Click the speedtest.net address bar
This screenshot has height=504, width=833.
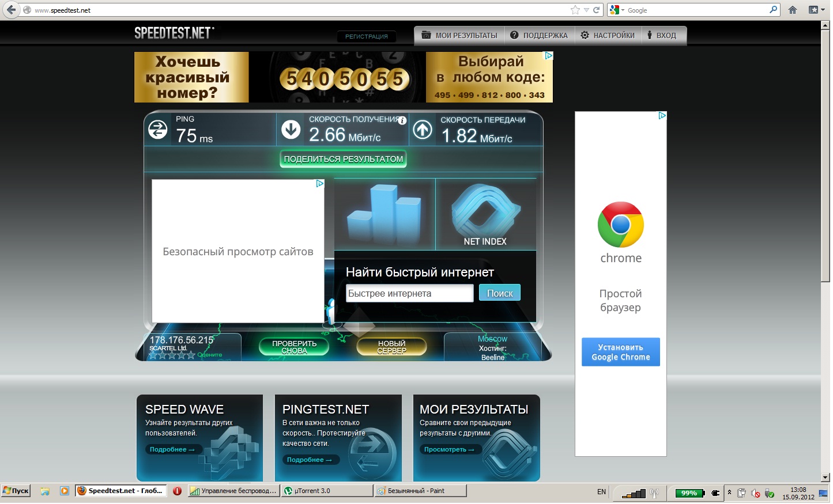tap(300, 10)
